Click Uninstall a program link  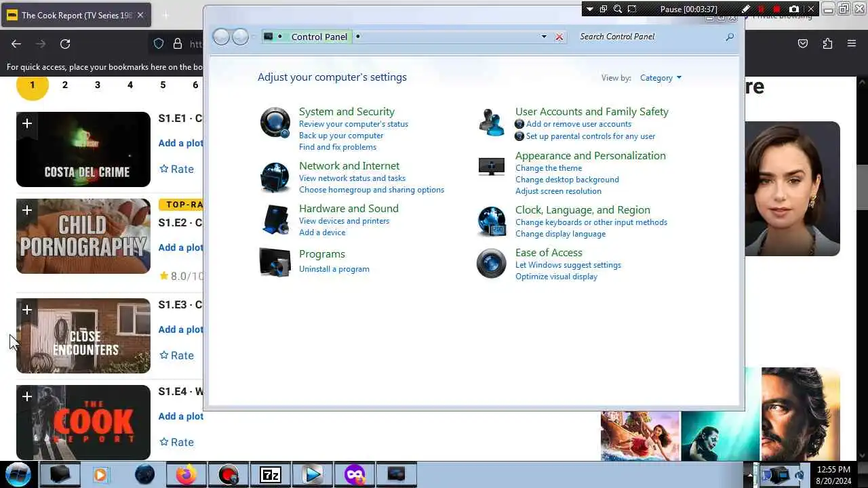[334, 269]
